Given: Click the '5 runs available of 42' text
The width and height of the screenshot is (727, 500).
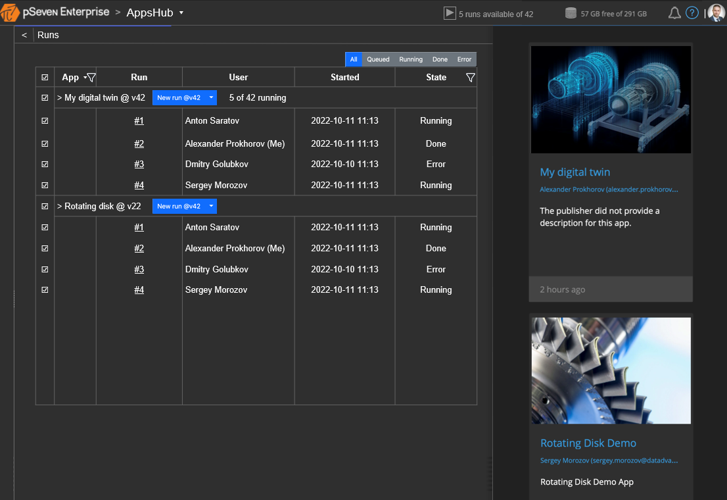Looking at the screenshot, I should [x=496, y=14].
